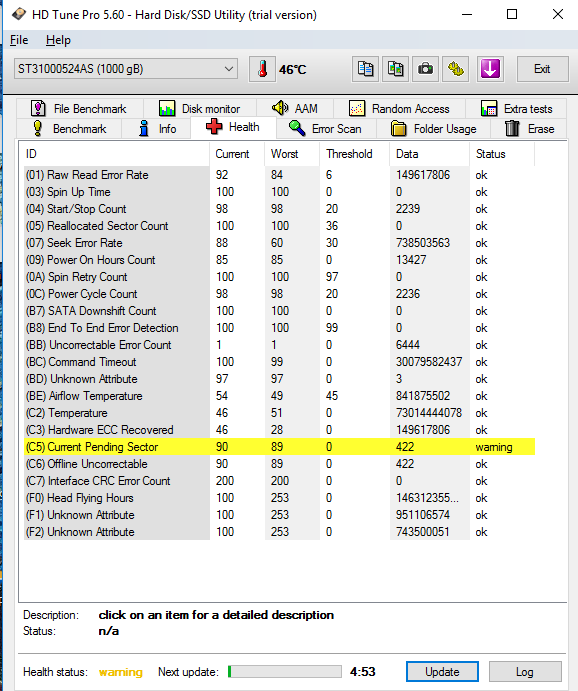Open the options gears icon
Viewport: 578px width, 691px height.
[x=456, y=69]
